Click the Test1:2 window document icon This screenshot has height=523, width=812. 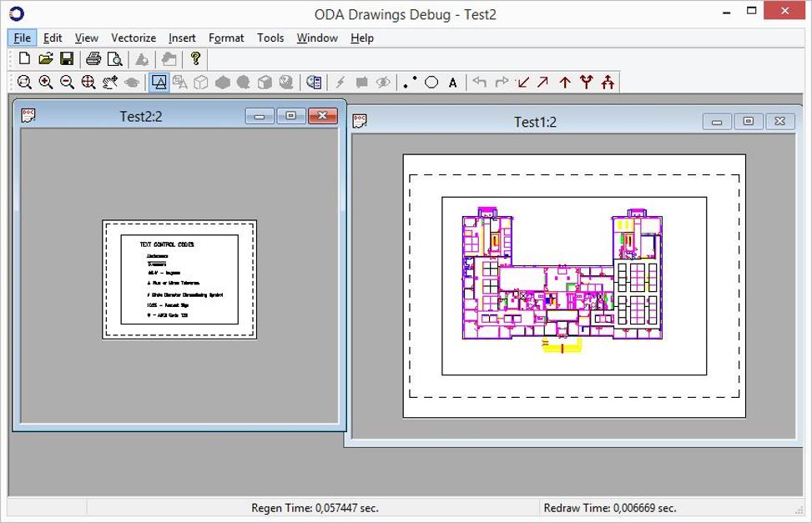[x=360, y=121]
